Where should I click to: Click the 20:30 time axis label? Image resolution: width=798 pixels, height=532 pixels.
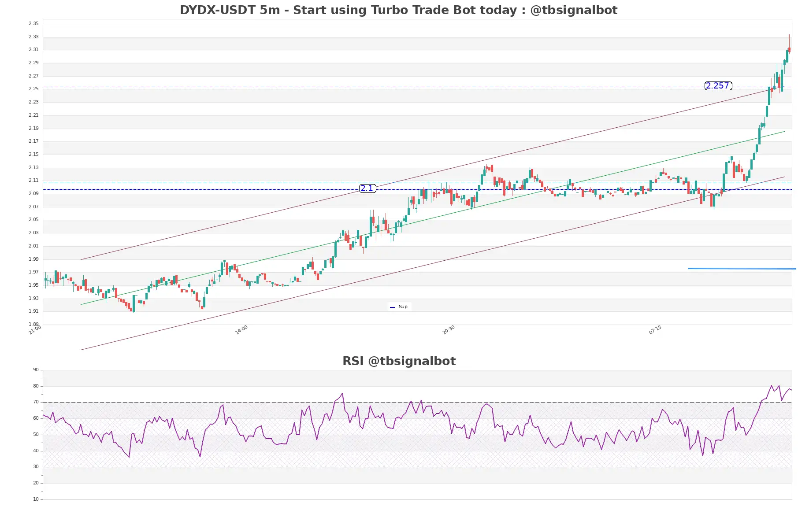coord(448,330)
